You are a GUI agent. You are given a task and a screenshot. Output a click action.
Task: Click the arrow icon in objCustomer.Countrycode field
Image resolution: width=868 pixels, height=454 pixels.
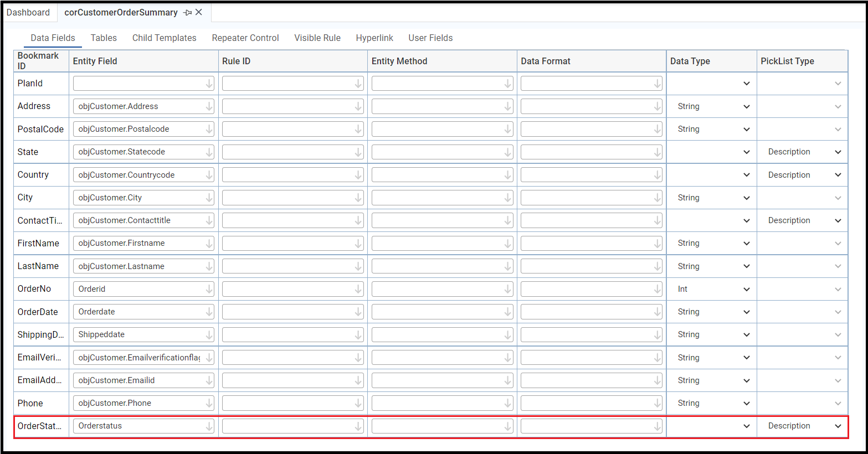click(209, 175)
